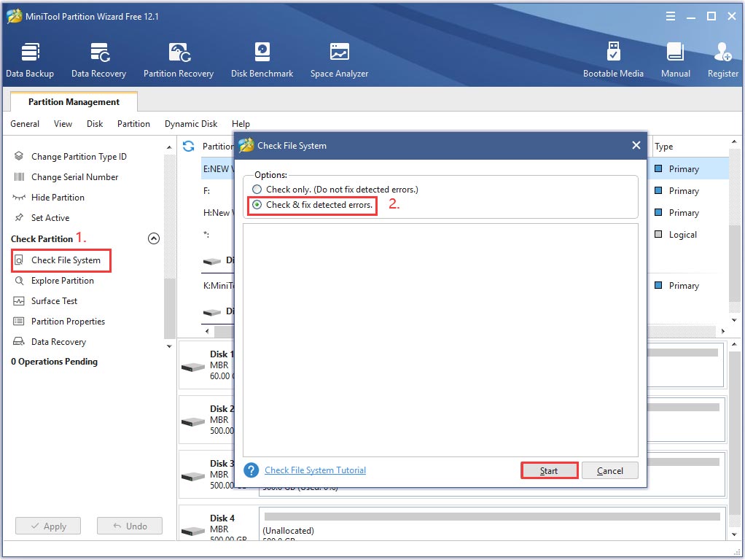745x560 pixels.
Task: Open the hamburger menu in title bar
Action: [x=671, y=16]
